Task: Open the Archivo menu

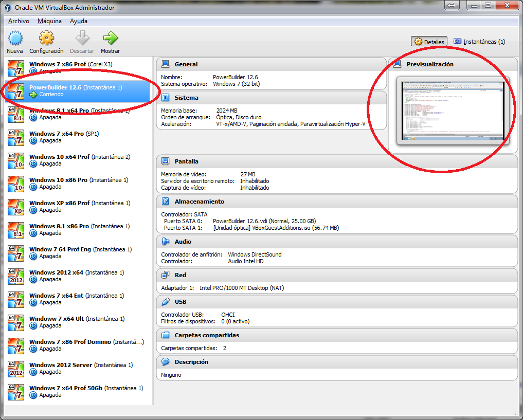Action: (x=19, y=21)
